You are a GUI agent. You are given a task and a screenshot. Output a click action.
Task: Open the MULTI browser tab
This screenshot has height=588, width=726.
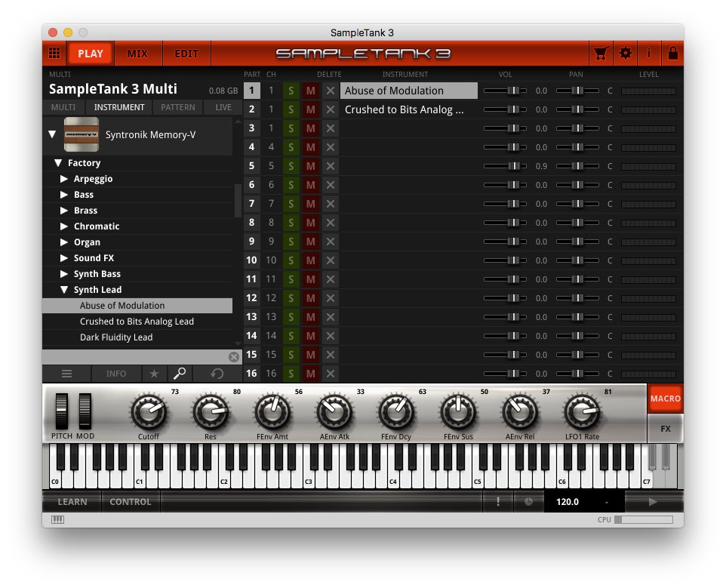(x=63, y=107)
